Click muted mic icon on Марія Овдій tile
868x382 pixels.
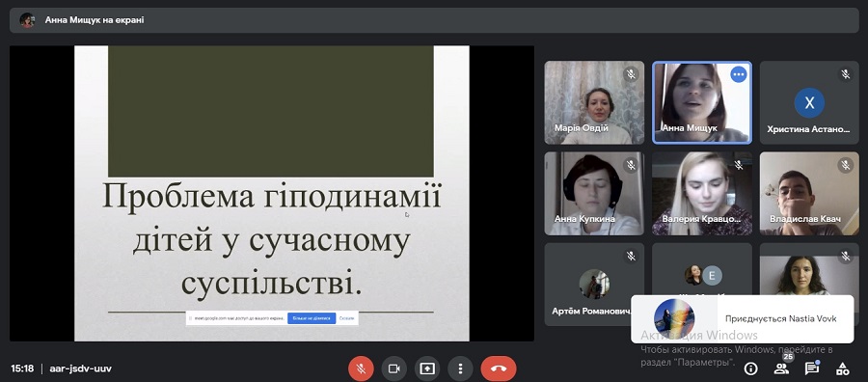(x=631, y=74)
